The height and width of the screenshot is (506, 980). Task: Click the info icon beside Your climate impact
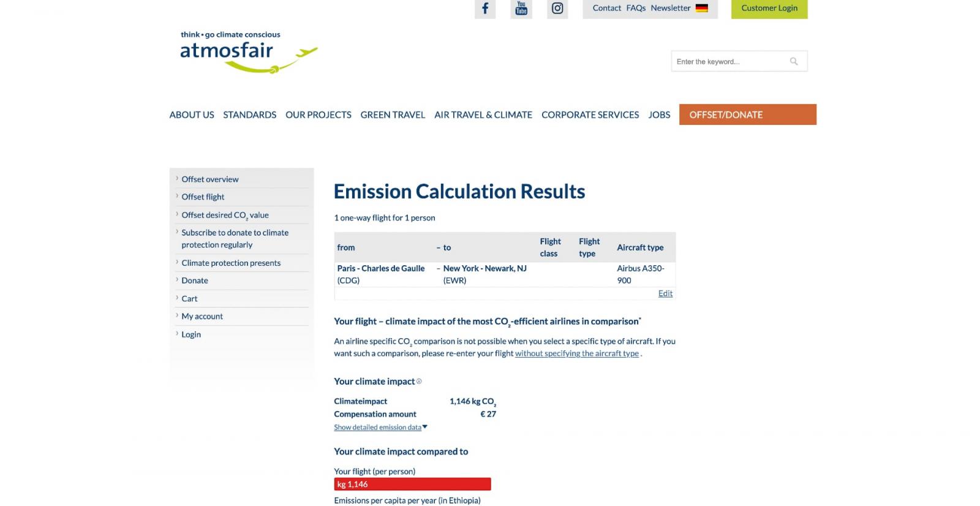(x=419, y=381)
